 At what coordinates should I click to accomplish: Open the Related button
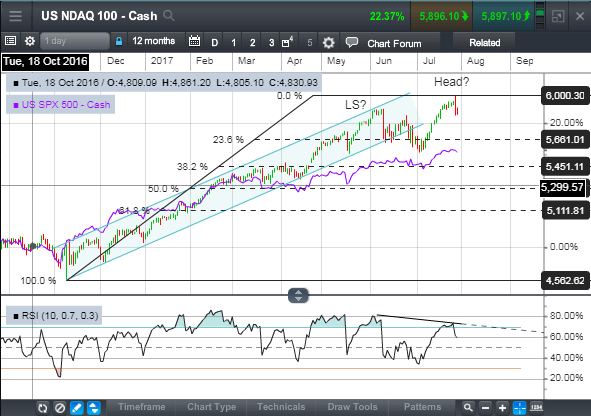pyautogui.click(x=484, y=43)
